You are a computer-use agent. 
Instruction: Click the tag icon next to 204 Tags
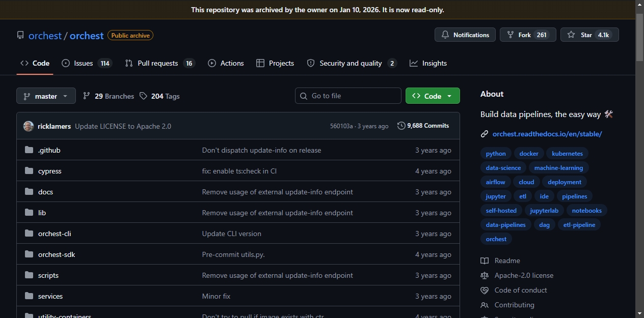pyautogui.click(x=143, y=96)
